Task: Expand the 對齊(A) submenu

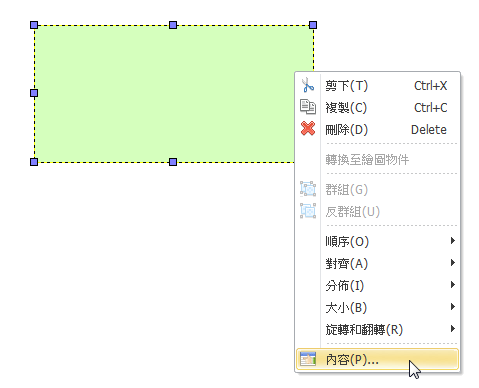Action: tap(377, 263)
